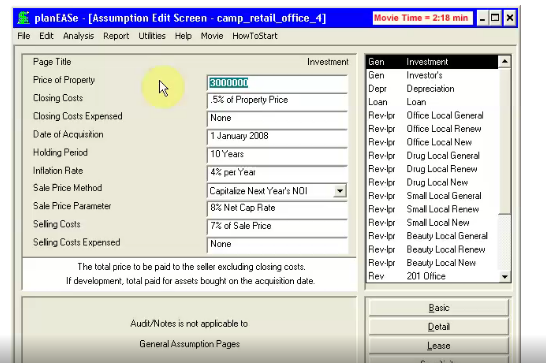
Task: Open the Report menu
Action: (x=116, y=36)
